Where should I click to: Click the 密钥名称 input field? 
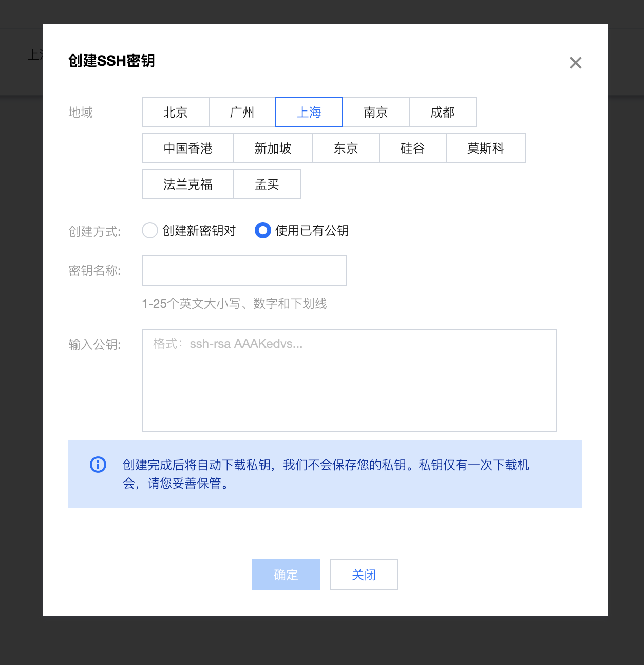[x=244, y=270]
